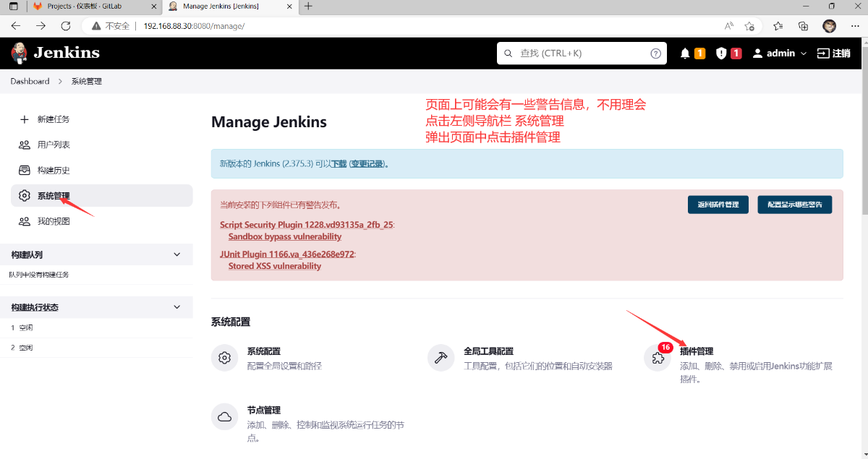Open tab actions menu icon
Screen dimensions: 868x459
13,7
